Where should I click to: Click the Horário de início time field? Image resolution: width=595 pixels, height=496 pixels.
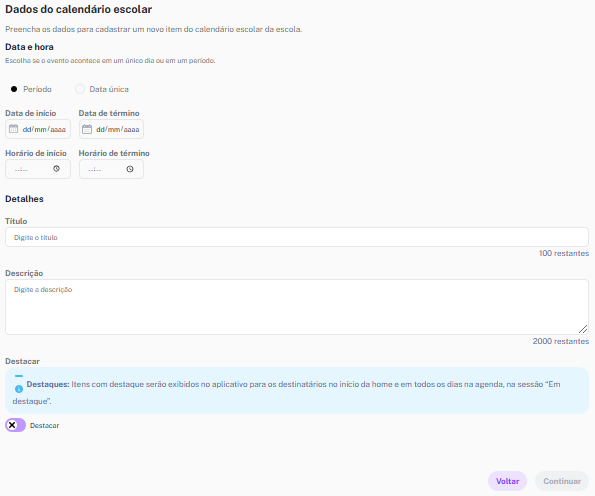coord(38,169)
